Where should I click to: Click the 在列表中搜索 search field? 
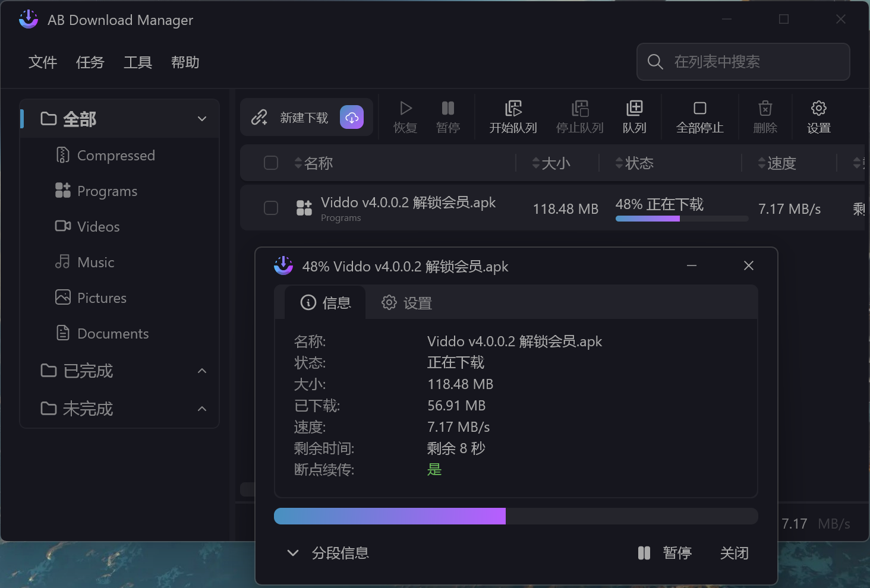coord(743,62)
